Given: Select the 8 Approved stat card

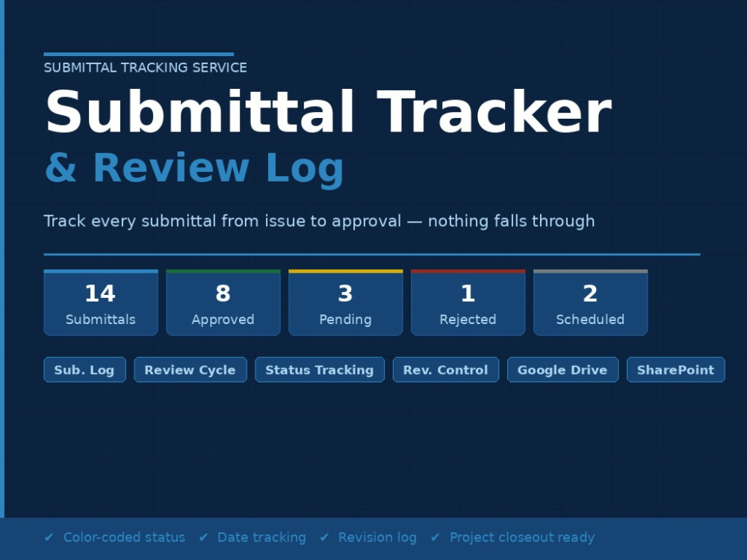Looking at the screenshot, I should coord(223,302).
